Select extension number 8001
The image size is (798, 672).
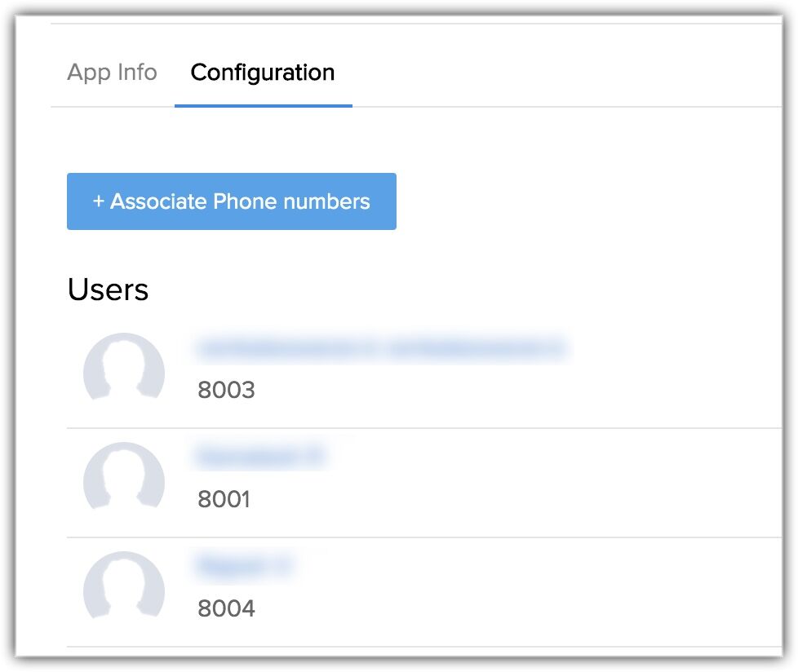pyautogui.click(x=224, y=499)
